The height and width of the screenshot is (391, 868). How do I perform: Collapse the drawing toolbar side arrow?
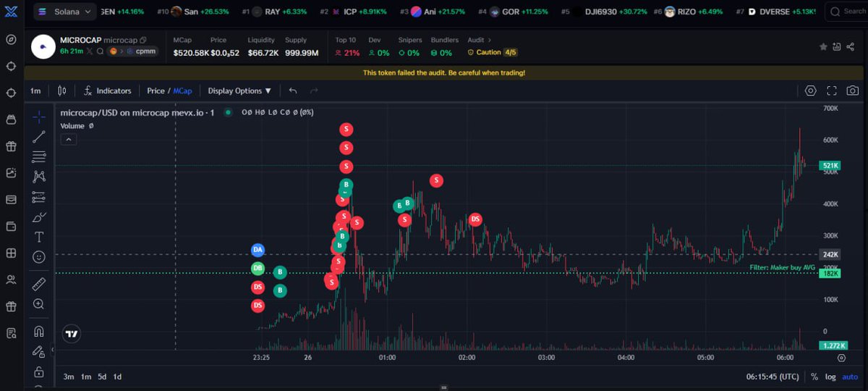click(52, 350)
